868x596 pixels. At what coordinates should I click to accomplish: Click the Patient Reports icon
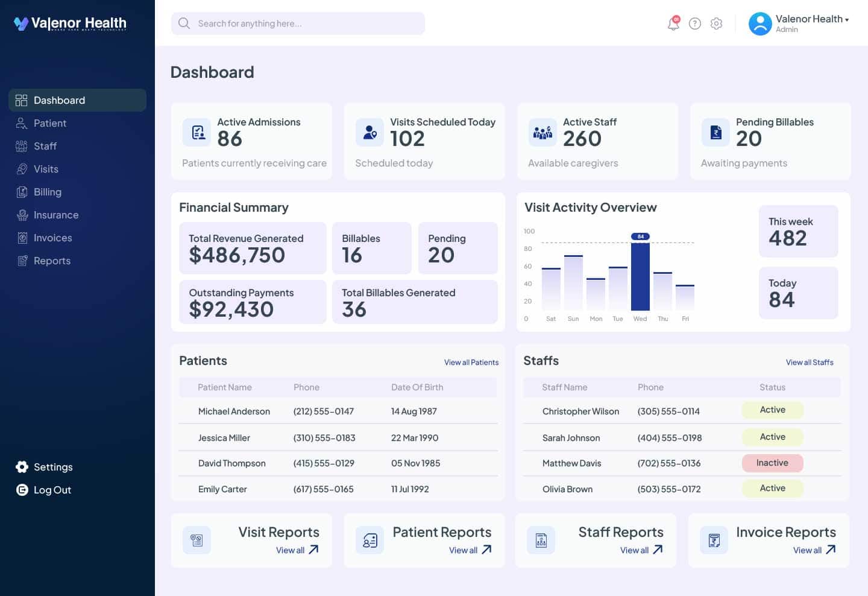click(x=370, y=540)
